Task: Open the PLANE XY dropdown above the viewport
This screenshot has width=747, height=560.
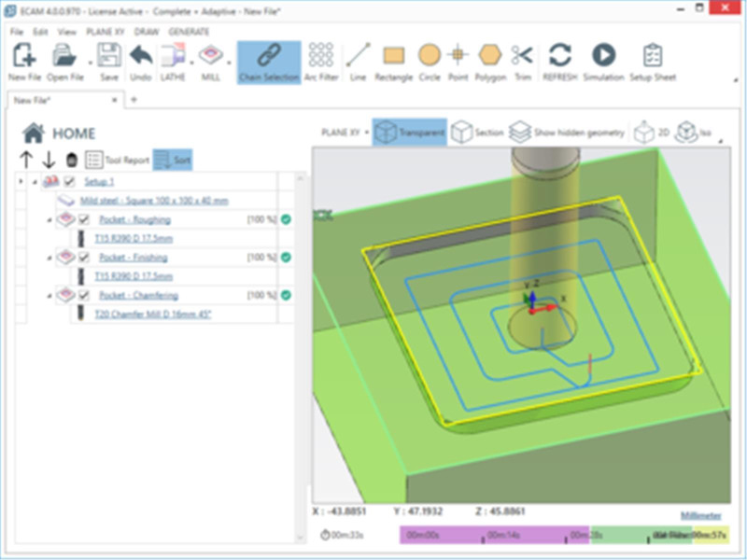Action: (345, 133)
